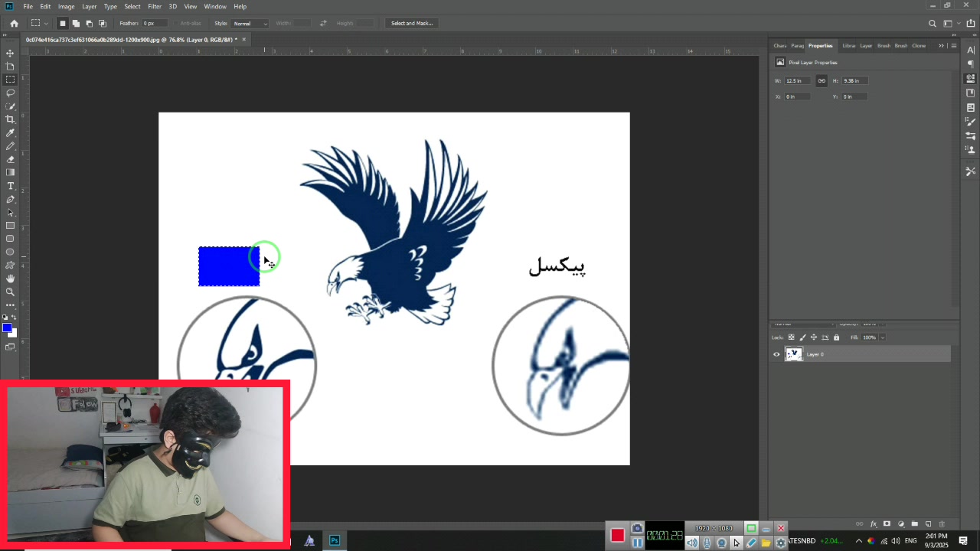The image size is (980, 551).
Task: Take a snapshot with the recorder camera icon
Action: point(637,528)
